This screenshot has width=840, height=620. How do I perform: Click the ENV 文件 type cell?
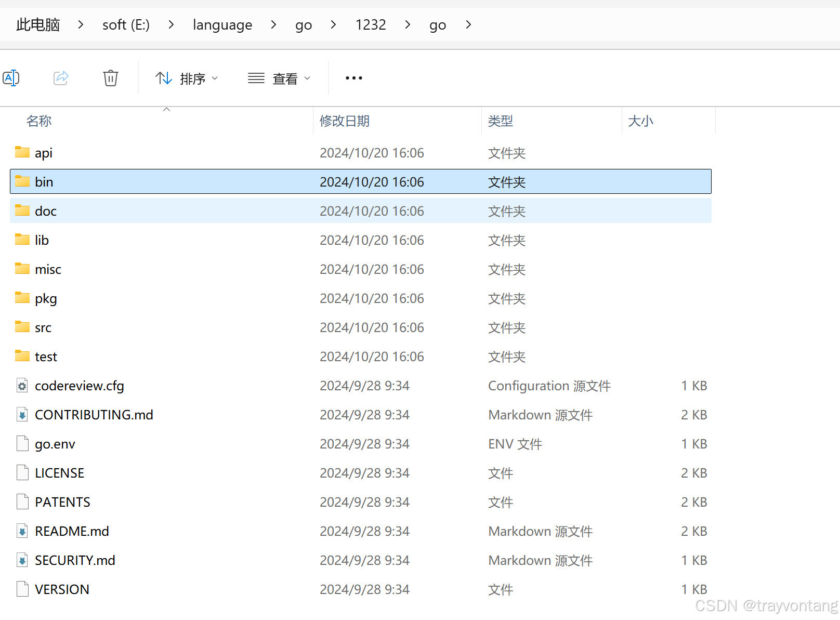click(515, 444)
